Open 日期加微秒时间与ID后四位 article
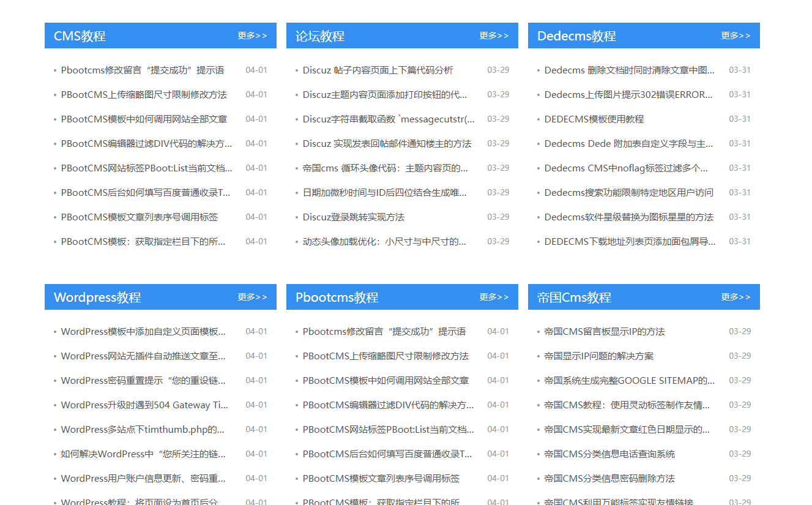This screenshot has height=505, width=812. click(385, 193)
